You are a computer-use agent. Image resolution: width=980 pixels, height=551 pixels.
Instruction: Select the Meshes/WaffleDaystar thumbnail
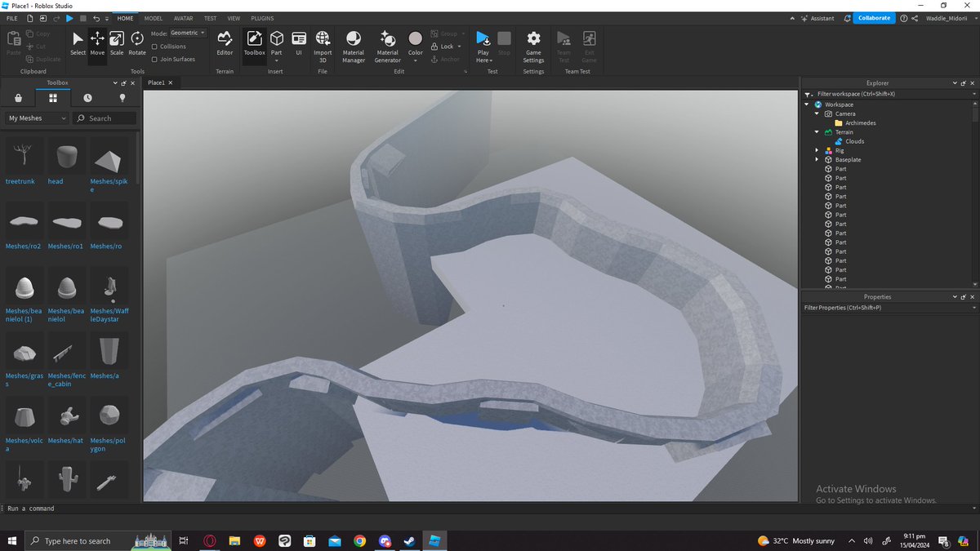(x=110, y=285)
